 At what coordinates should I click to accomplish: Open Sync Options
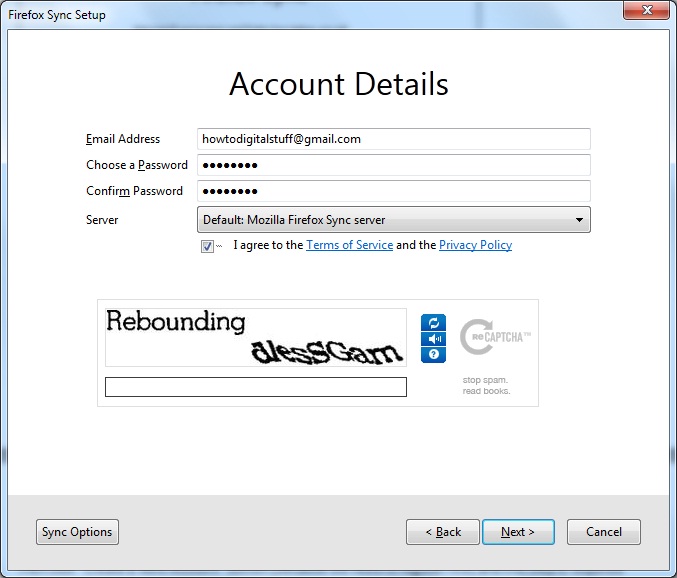point(77,532)
